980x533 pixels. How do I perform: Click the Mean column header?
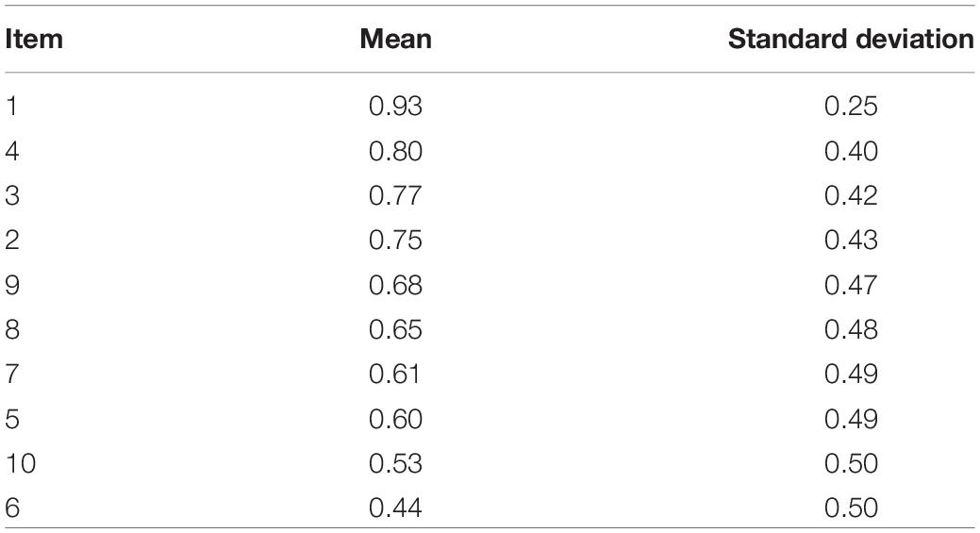pos(395,40)
